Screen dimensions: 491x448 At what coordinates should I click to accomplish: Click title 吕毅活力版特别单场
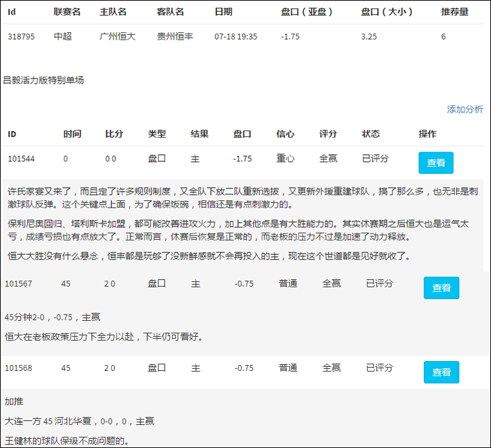point(43,80)
